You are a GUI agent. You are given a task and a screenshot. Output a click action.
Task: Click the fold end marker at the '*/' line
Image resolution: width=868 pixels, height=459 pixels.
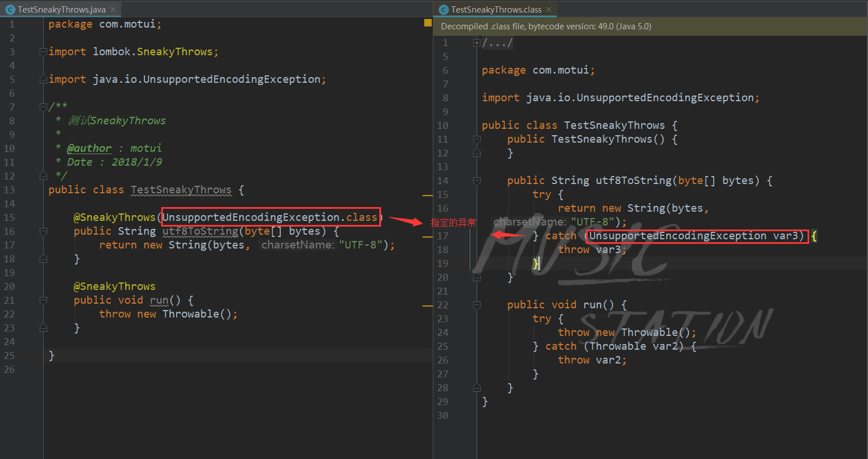pyautogui.click(x=43, y=176)
